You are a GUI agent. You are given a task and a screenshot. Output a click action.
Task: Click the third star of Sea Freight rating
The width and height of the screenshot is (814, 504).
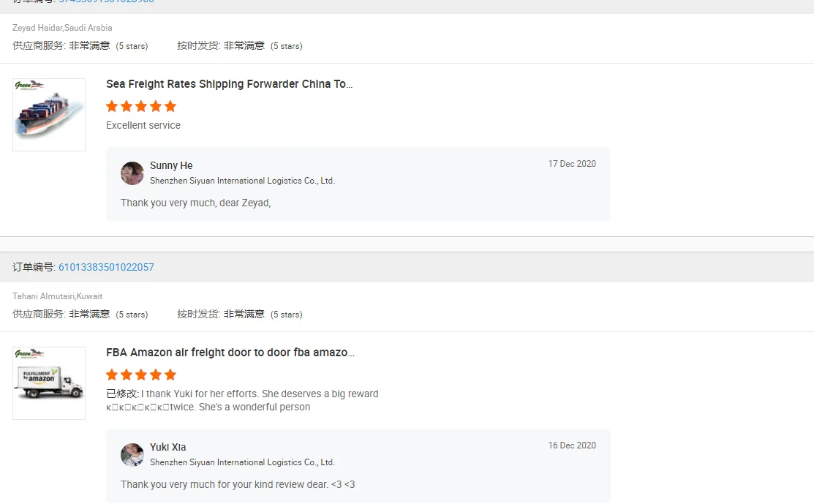[141, 106]
